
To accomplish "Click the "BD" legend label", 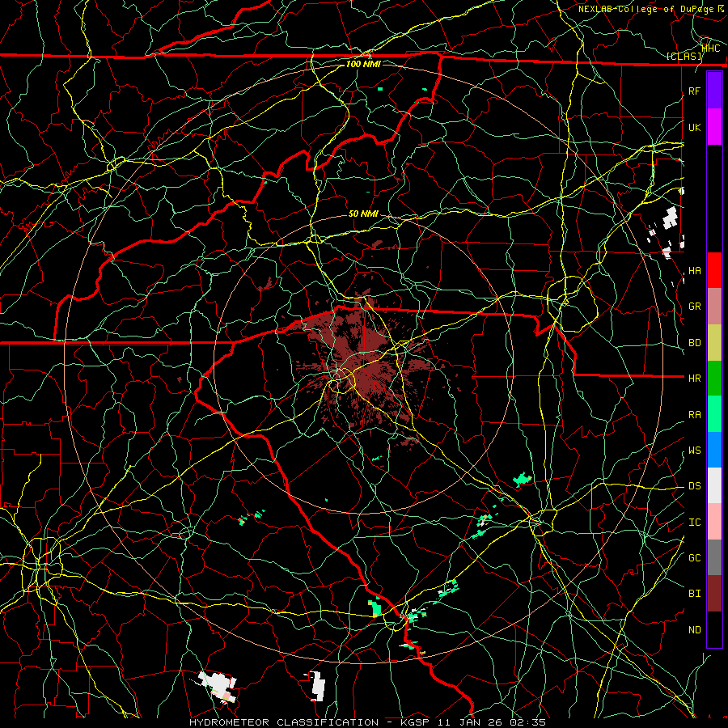I will [x=695, y=343].
